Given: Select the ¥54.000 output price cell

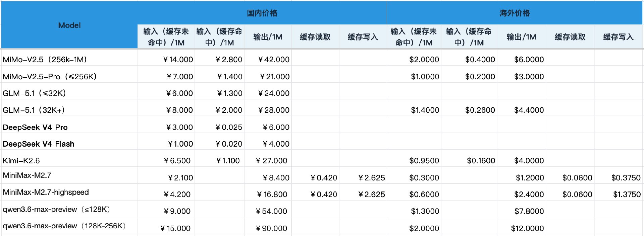Looking at the screenshot, I should [271, 211].
